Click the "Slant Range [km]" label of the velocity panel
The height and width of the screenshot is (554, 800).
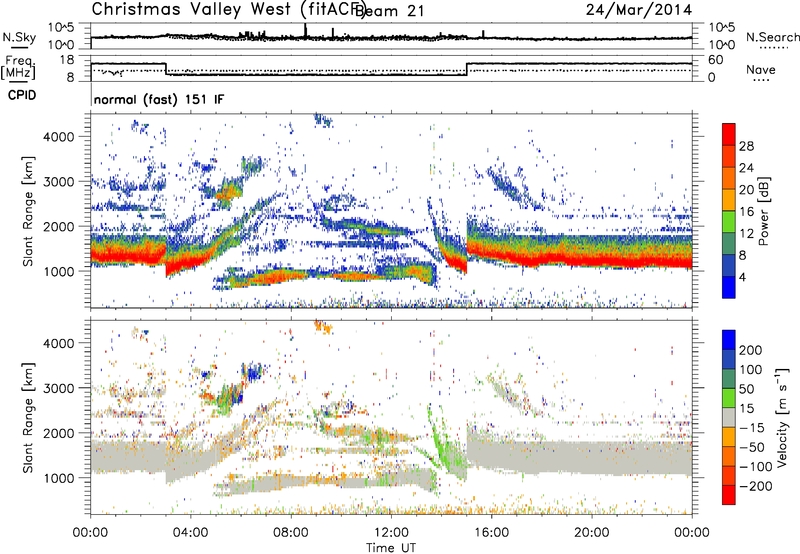(28, 418)
